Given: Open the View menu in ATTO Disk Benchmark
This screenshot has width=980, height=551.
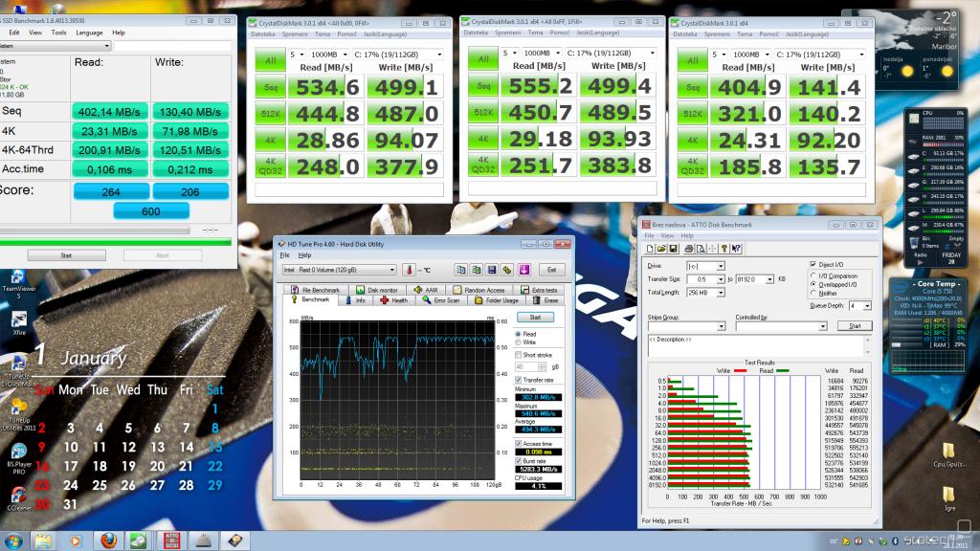Looking at the screenshot, I should coord(667,235).
